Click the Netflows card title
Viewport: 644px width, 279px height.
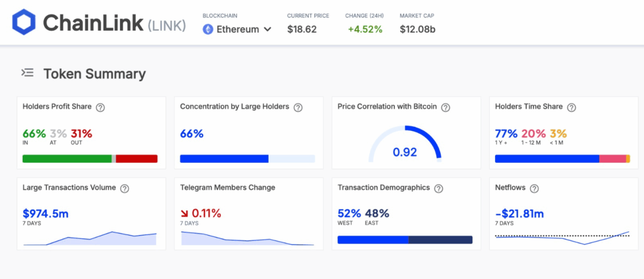click(510, 187)
